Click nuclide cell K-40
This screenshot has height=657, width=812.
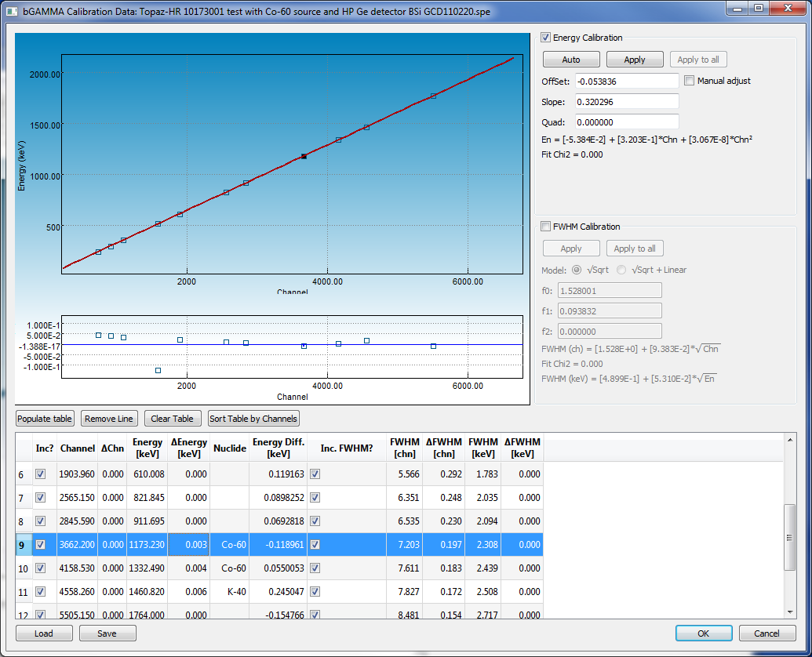pyautogui.click(x=229, y=591)
